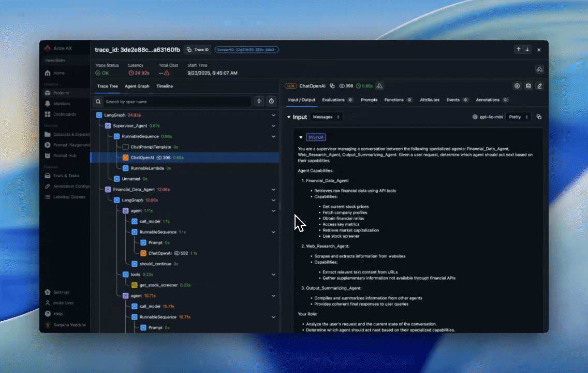Click the span name search field
588x373 pixels.
(171, 102)
